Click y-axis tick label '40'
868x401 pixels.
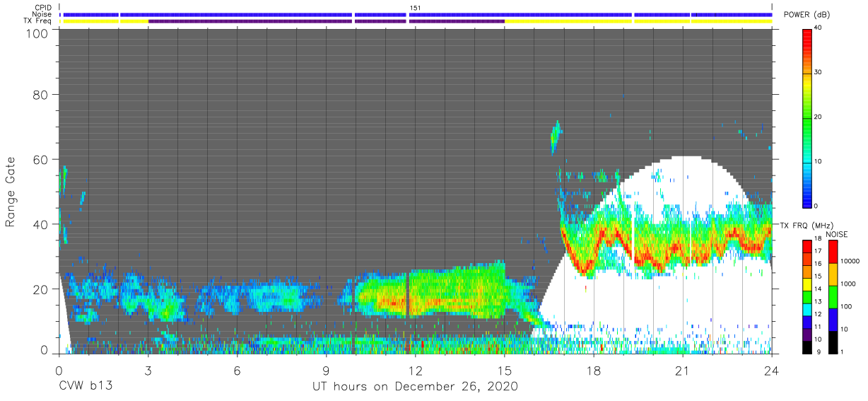40,224
